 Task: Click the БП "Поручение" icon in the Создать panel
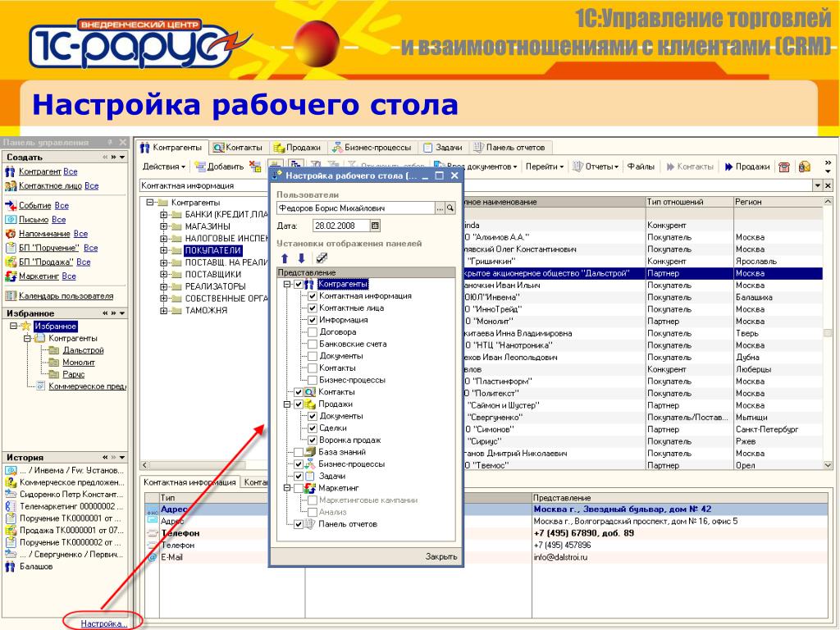(10, 248)
